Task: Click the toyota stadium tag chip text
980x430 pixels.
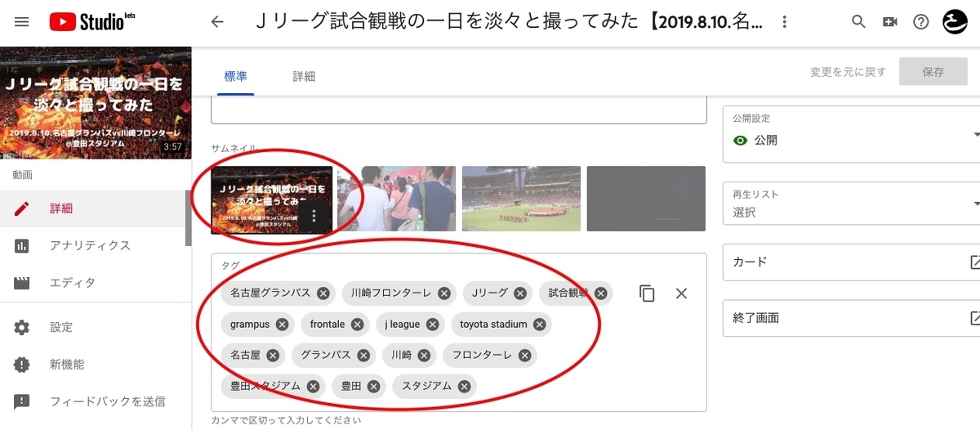Action: (x=493, y=325)
